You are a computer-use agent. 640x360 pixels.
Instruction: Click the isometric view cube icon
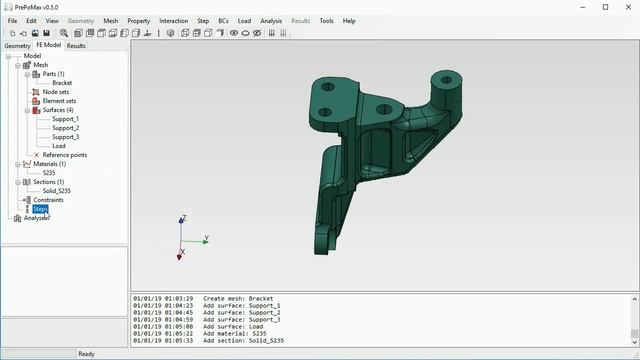(x=170, y=33)
